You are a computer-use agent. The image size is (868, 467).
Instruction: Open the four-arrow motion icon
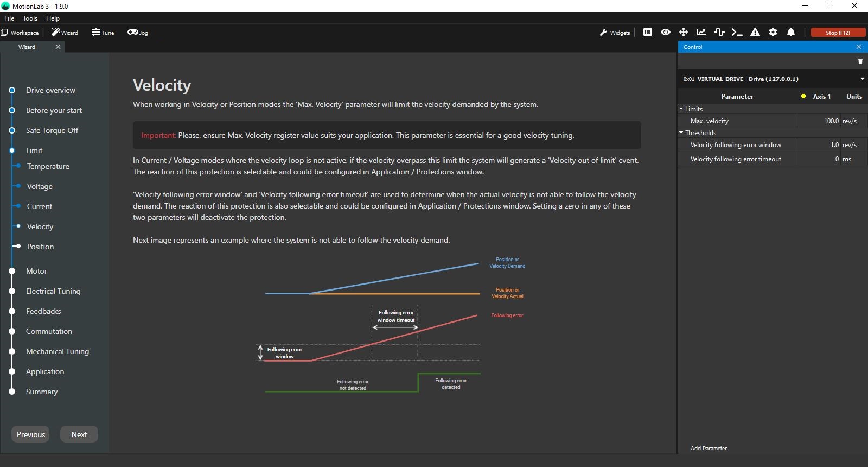684,33
